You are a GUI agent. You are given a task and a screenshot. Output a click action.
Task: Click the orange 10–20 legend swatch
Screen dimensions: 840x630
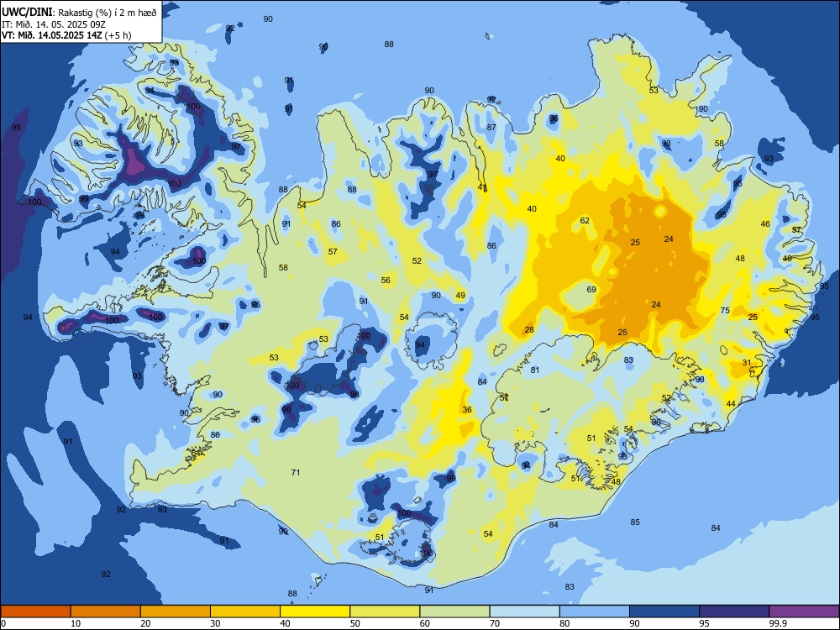coord(106,612)
